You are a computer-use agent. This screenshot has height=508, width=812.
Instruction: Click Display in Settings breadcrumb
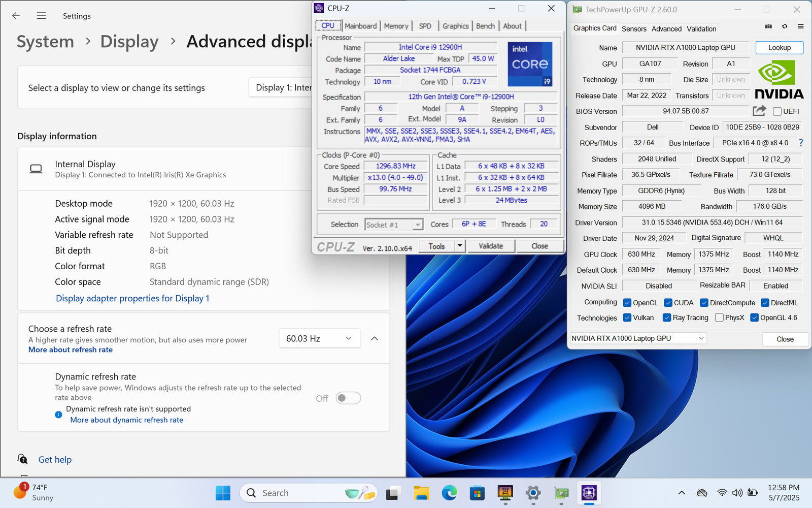click(x=129, y=41)
